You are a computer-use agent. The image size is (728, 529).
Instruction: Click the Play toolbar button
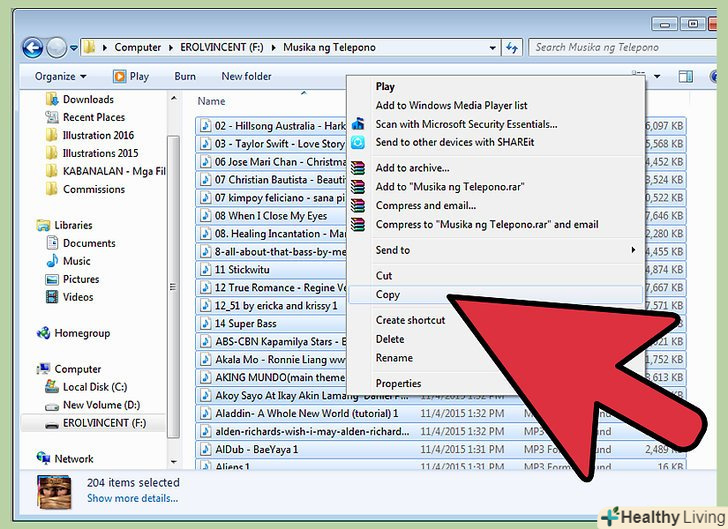(131, 77)
